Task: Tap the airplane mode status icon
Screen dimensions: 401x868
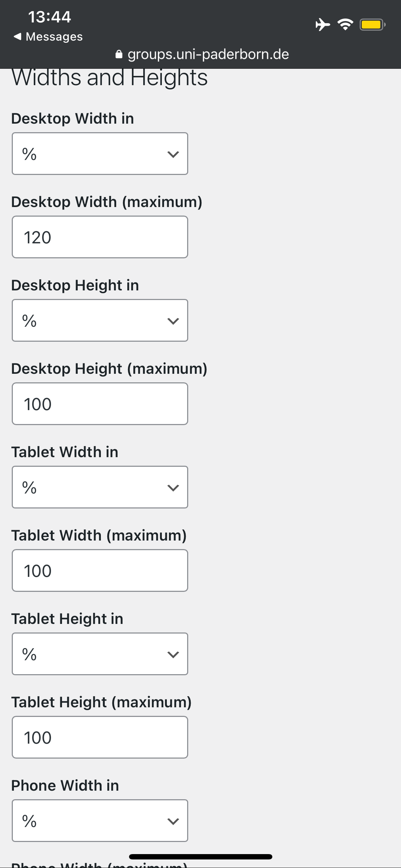Action: (323, 25)
